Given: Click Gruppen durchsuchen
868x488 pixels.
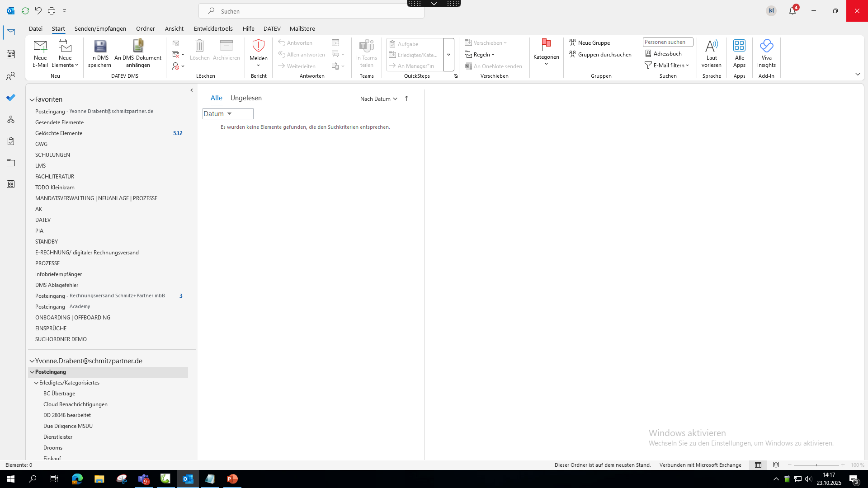Looking at the screenshot, I should coord(600,54).
